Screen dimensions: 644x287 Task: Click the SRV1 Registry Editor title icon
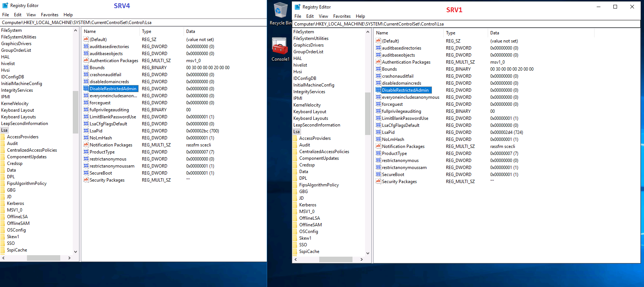tap(297, 7)
